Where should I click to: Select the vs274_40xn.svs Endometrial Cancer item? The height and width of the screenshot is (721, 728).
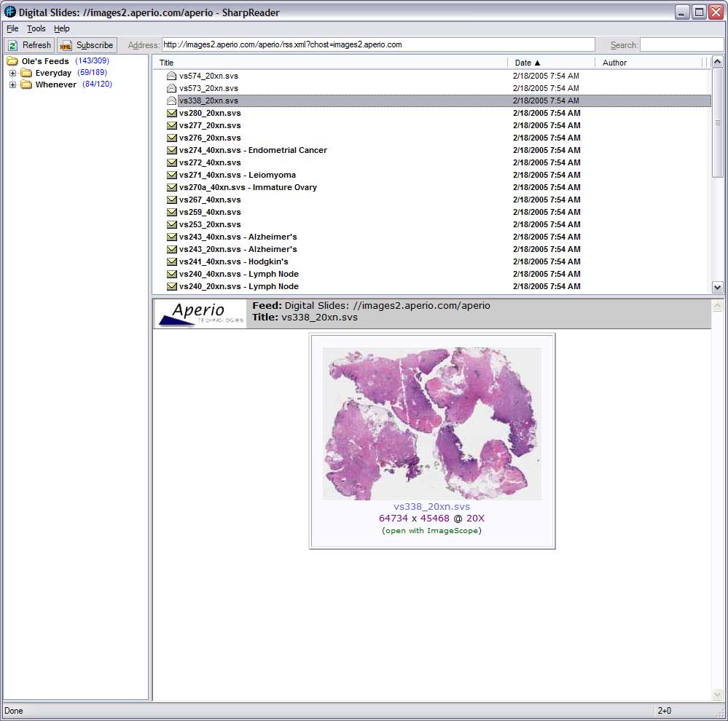[x=253, y=150]
